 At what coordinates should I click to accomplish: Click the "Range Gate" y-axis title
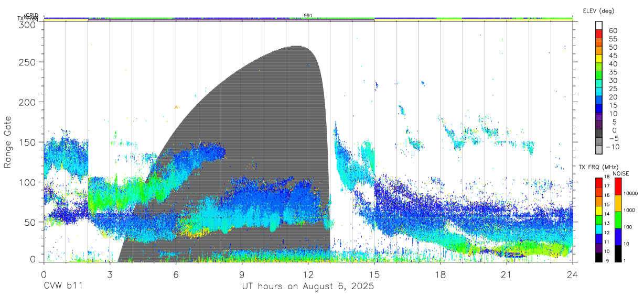click(8, 142)
